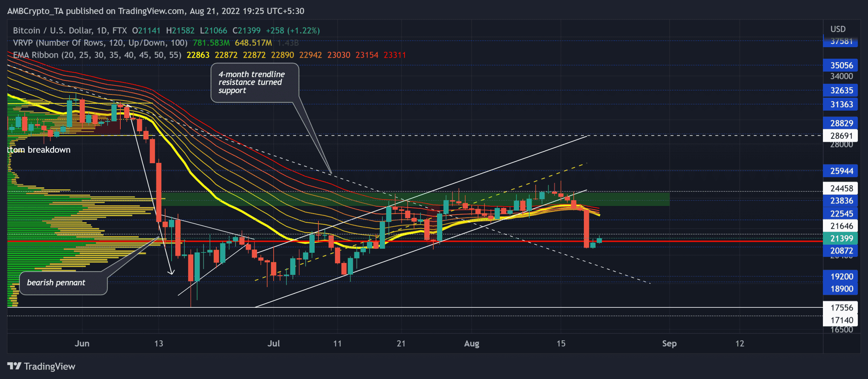
Task: Click the 31363 price level label
Action: pos(841,105)
